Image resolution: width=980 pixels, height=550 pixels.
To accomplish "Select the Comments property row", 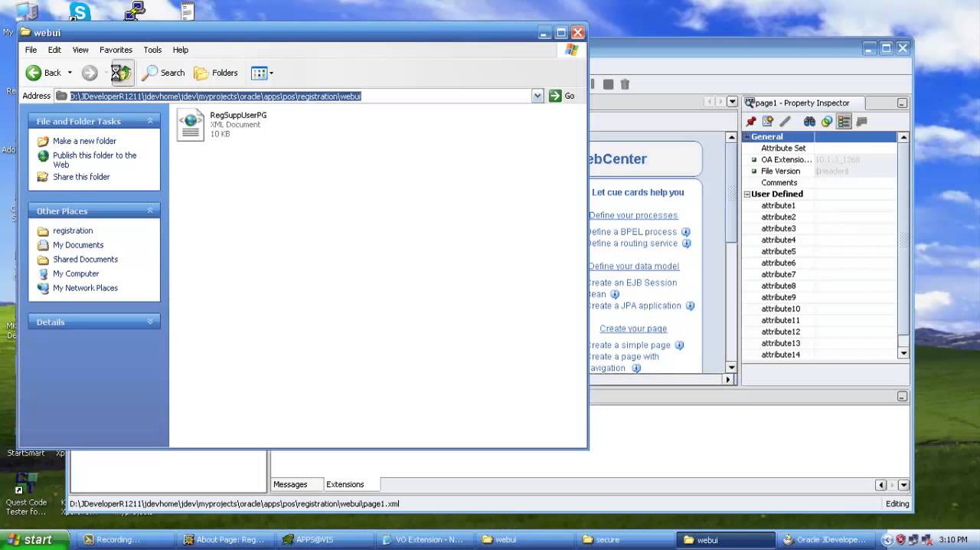I will click(x=819, y=182).
